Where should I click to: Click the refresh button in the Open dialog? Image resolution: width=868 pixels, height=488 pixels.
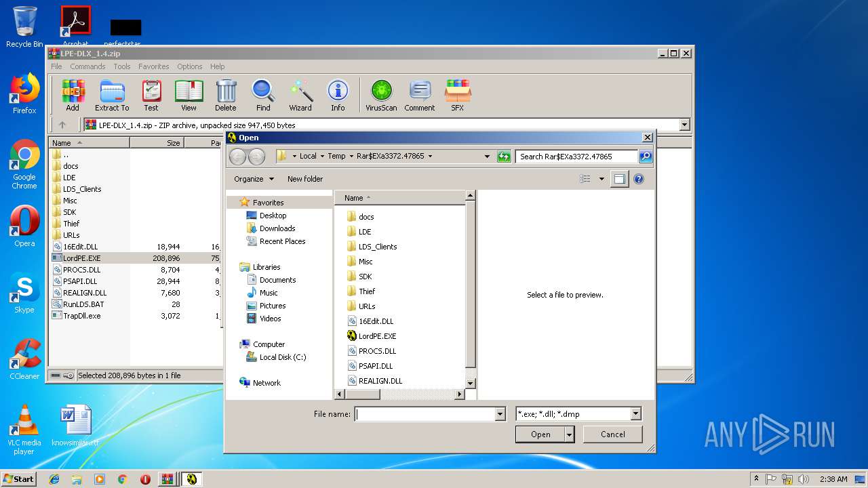point(504,157)
